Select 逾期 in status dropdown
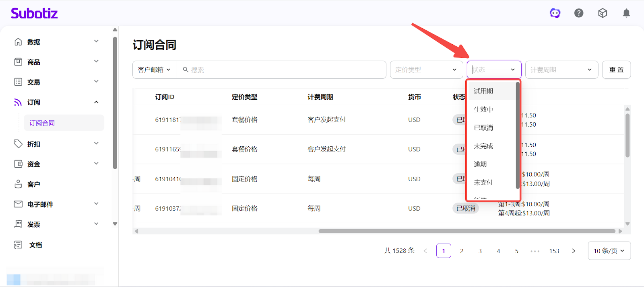 [480, 164]
